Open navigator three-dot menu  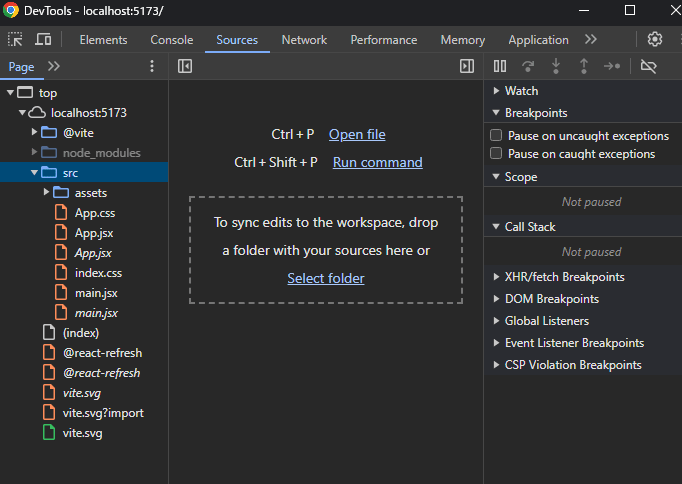pyautogui.click(x=152, y=66)
